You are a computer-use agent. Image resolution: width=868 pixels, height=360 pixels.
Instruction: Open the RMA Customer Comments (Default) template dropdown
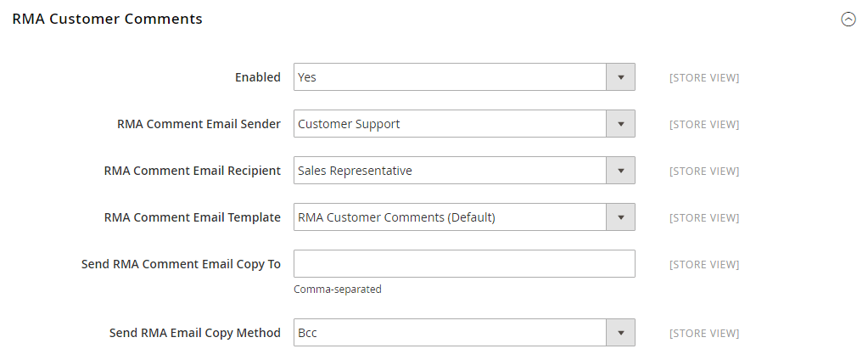(x=464, y=217)
